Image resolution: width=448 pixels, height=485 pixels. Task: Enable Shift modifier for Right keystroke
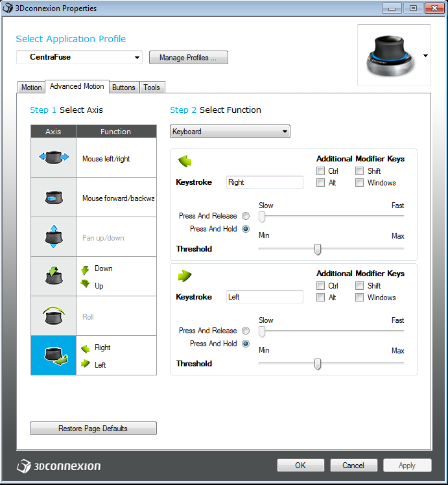point(359,171)
